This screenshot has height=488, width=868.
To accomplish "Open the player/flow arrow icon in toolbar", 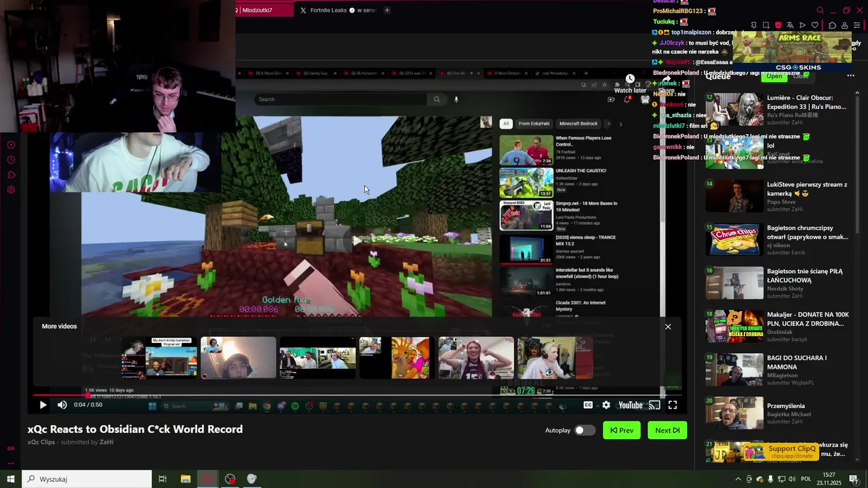I will (x=802, y=25).
